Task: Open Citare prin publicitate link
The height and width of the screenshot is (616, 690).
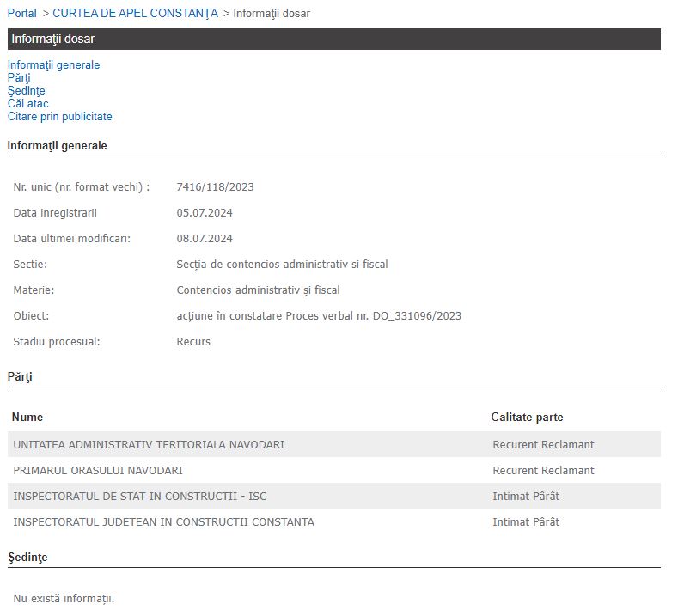Action: point(59,116)
